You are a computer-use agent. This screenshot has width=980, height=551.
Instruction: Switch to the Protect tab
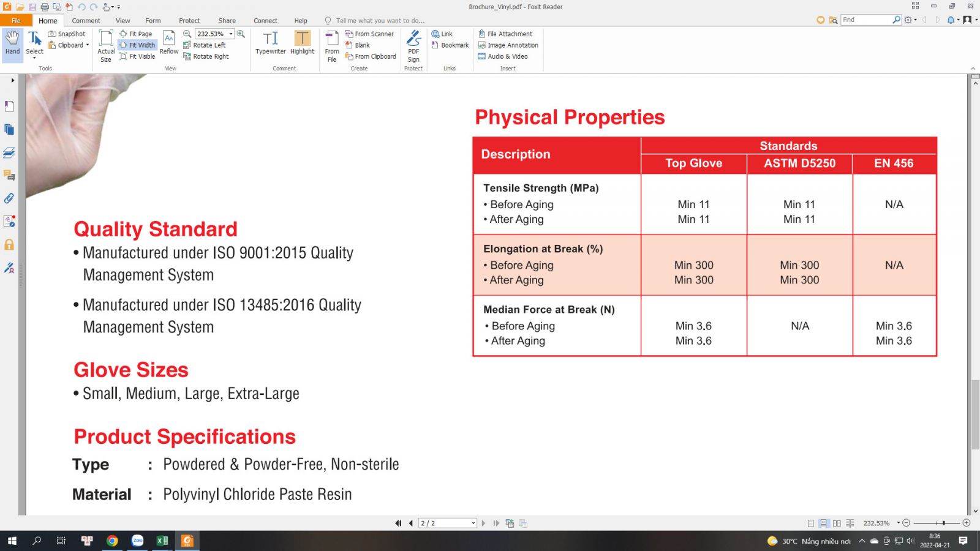click(189, 20)
